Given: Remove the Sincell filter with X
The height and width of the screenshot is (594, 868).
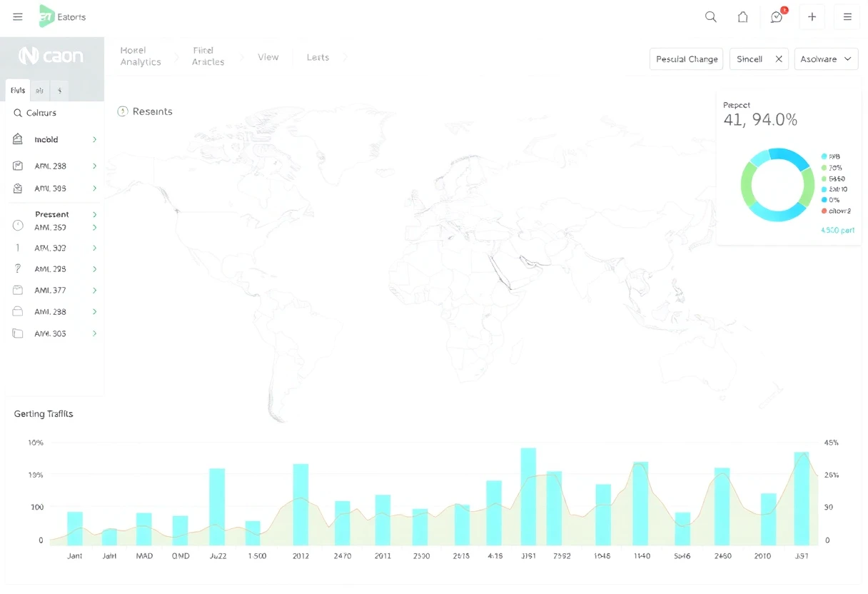Looking at the screenshot, I should [x=779, y=59].
